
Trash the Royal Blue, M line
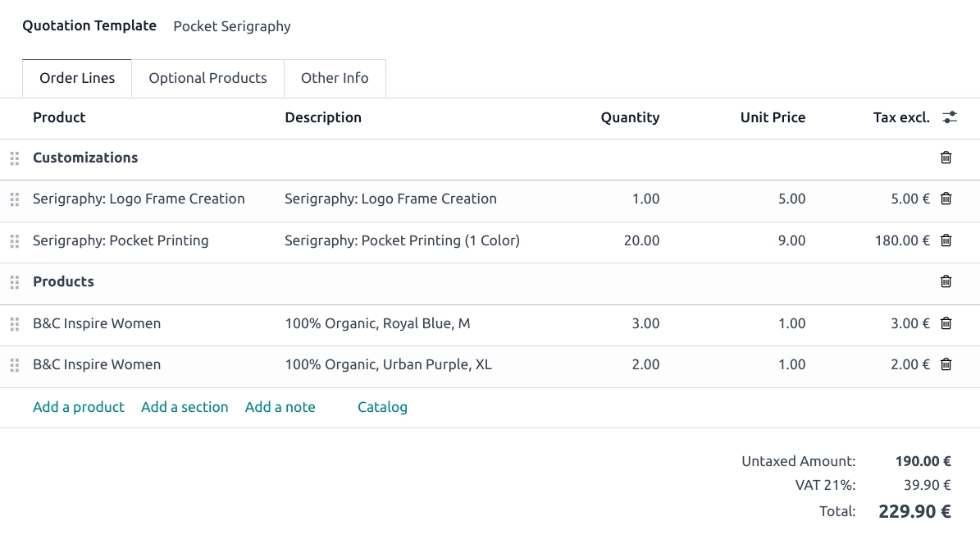[x=946, y=323]
